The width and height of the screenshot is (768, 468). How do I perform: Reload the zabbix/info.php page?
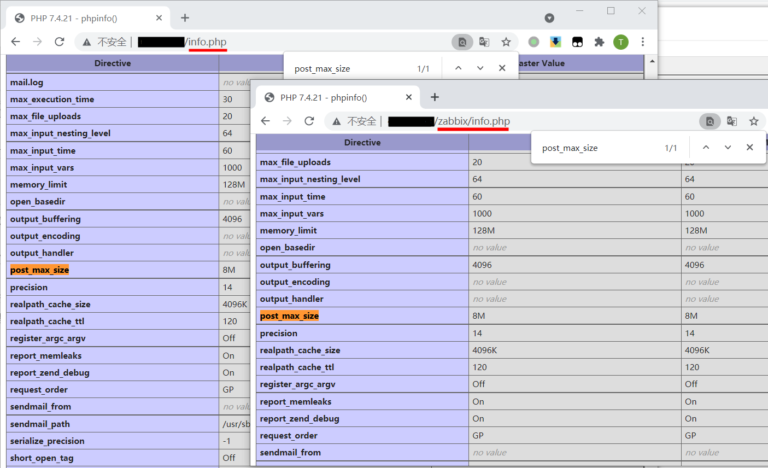(x=309, y=121)
